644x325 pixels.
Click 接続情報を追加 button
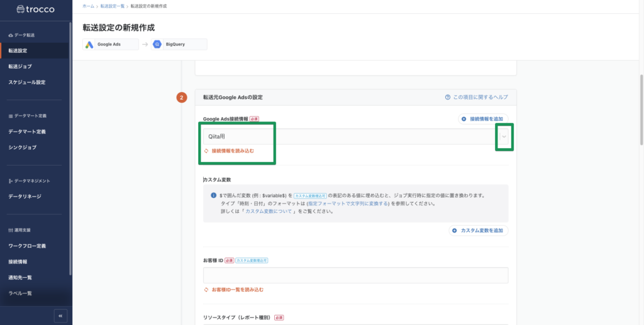(482, 118)
